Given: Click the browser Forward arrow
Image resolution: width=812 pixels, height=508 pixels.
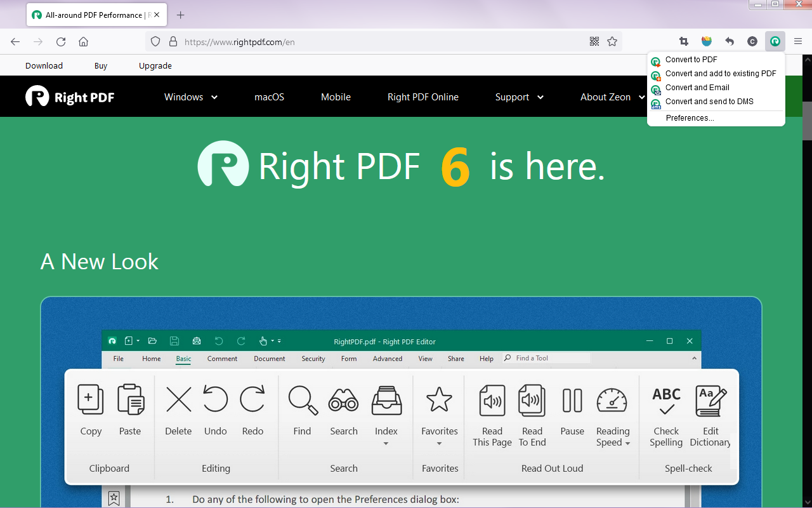Looking at the screenshot, I should [x=38, y=42].
